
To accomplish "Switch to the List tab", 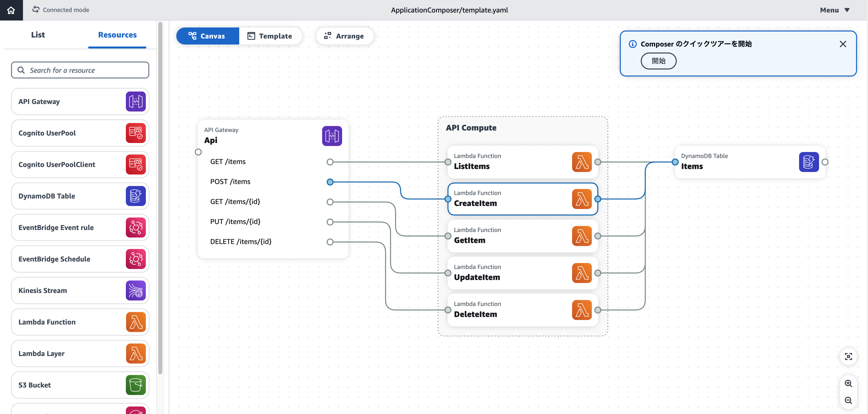I will (x=38, y=35).
